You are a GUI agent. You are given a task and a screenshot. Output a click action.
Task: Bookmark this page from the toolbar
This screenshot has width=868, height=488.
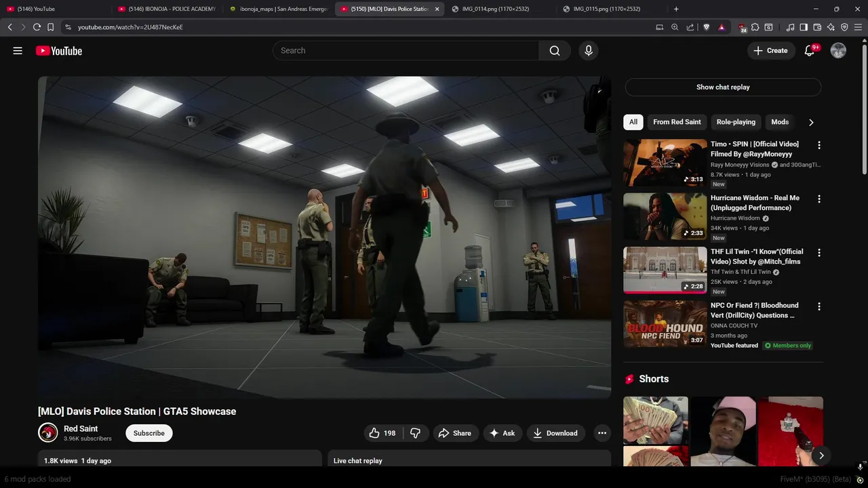coord(50,27)
